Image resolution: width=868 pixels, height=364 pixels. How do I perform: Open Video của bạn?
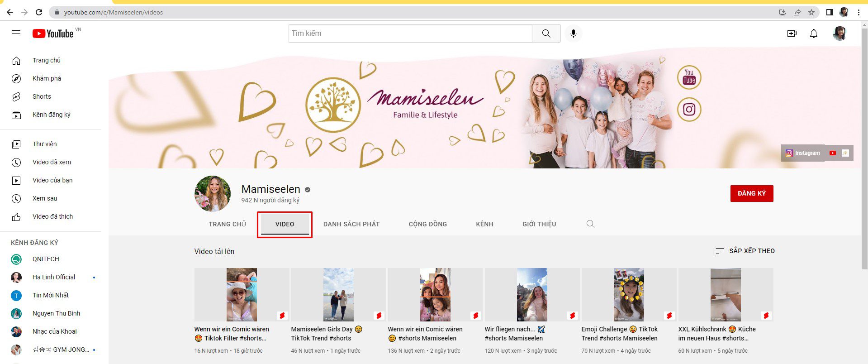point(51,180)
